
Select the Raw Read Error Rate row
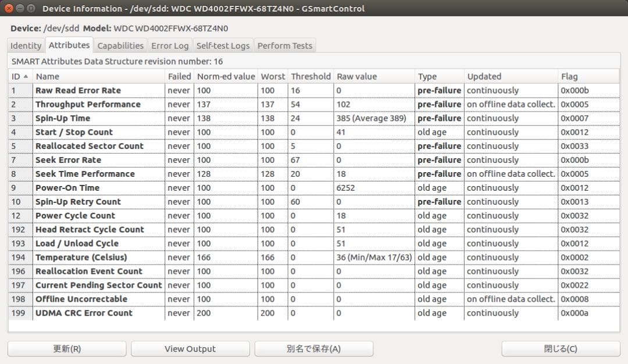(x=78, y=91)
